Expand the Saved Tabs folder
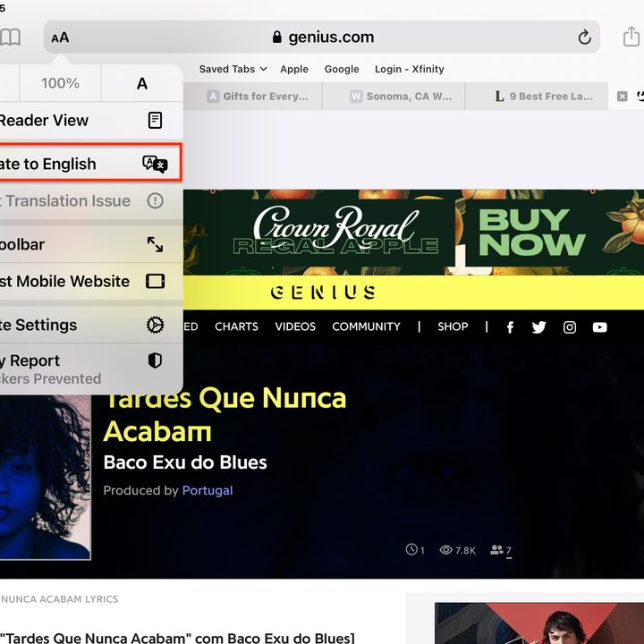 [233, 69]
